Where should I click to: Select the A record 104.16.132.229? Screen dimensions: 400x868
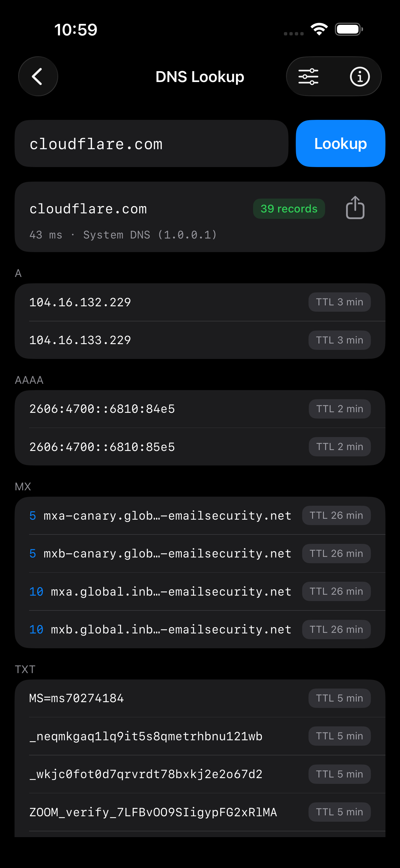click(x=200, y=302)
